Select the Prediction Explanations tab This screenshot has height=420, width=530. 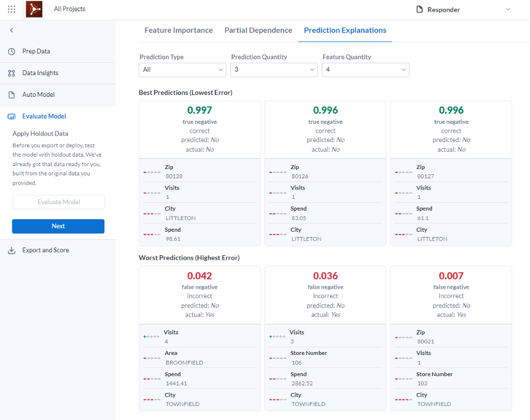point(345,31)
